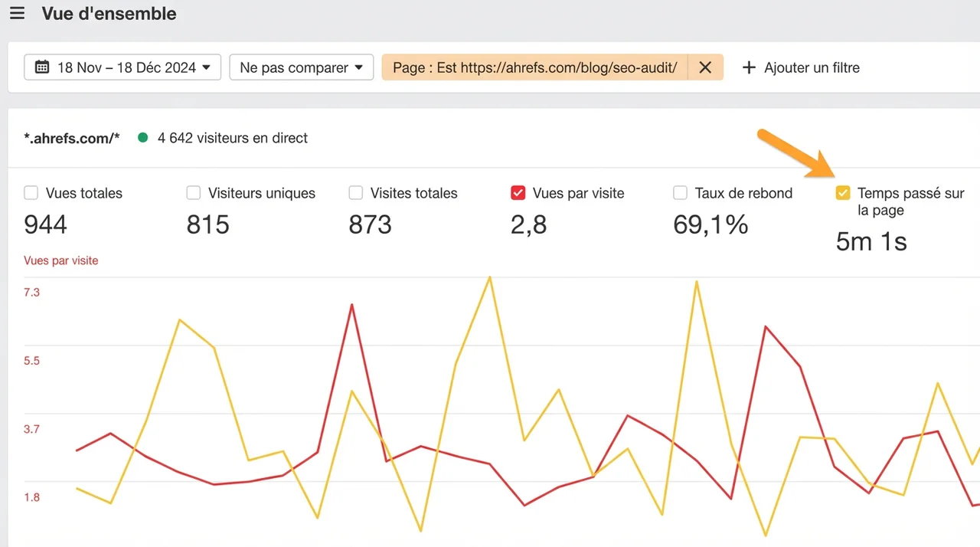This screenshot has height=547, width=980.
Task: Expand the Ne pas comparer dropdown
Action: (301, 67)
